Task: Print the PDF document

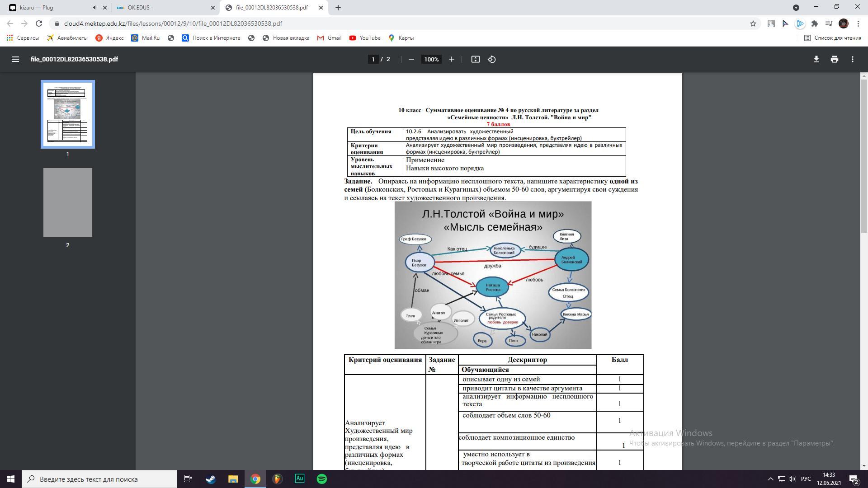Action: pos(834,59)
